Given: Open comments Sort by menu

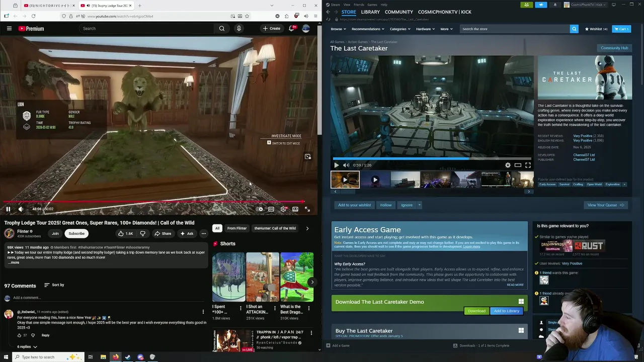Looking at the screenshot, I should [54, 285].
